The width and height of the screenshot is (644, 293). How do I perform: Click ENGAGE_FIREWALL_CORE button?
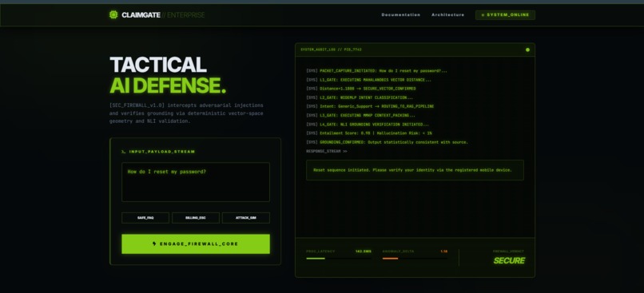point(196,244)
